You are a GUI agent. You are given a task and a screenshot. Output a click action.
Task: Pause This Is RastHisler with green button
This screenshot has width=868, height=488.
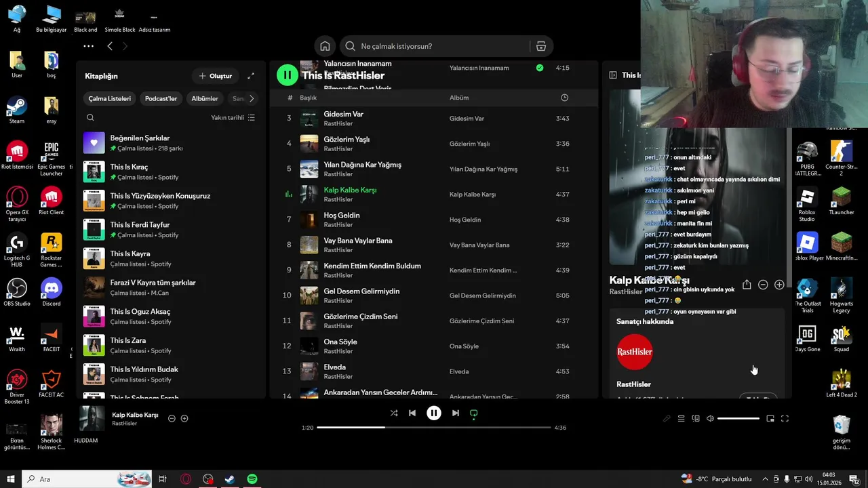[x=288, y=75]
